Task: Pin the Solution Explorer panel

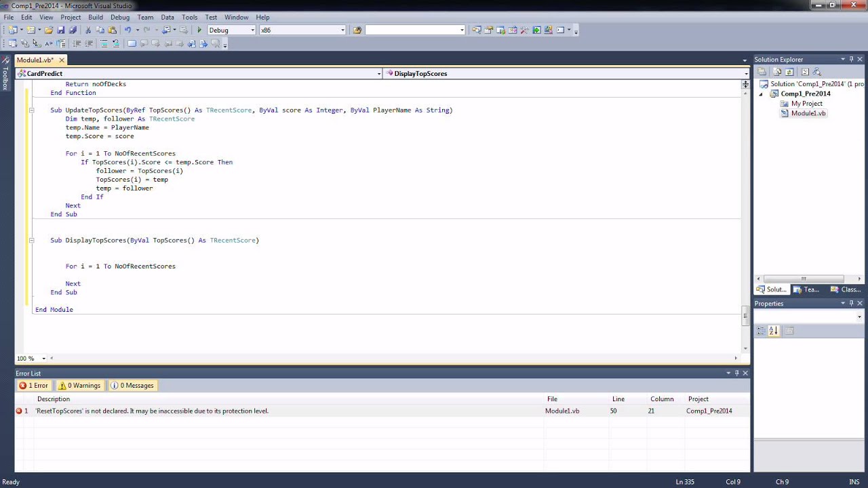Action: (x=851, y=59)
